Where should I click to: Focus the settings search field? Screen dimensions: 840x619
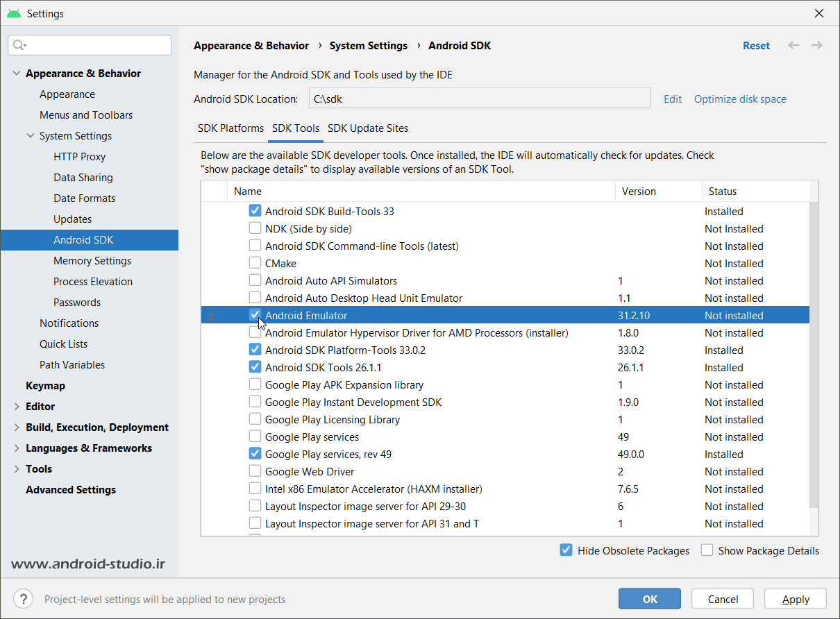(x=90, y=45)
